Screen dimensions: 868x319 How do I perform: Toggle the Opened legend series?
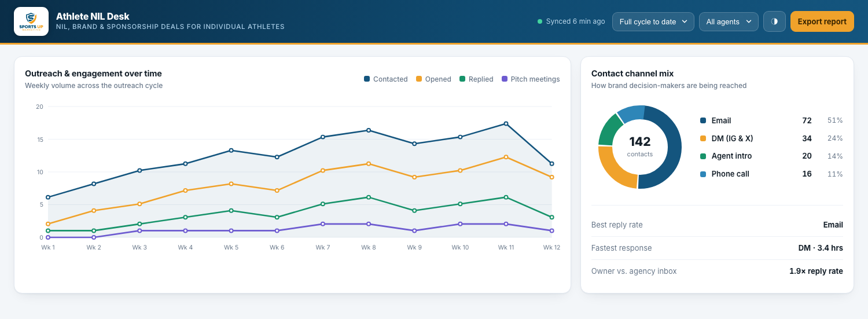433,79
